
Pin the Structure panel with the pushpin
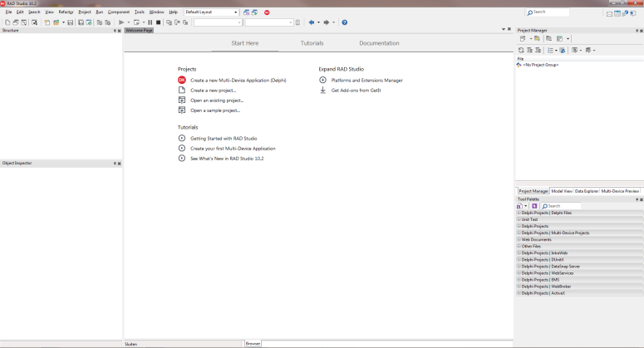115,31
